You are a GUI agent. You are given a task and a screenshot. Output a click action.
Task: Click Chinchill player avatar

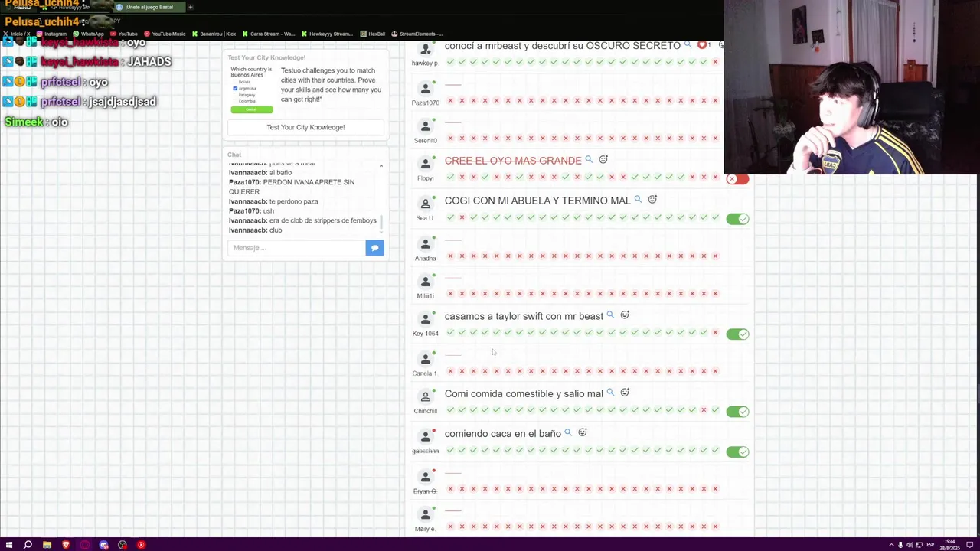click(426, 396)
